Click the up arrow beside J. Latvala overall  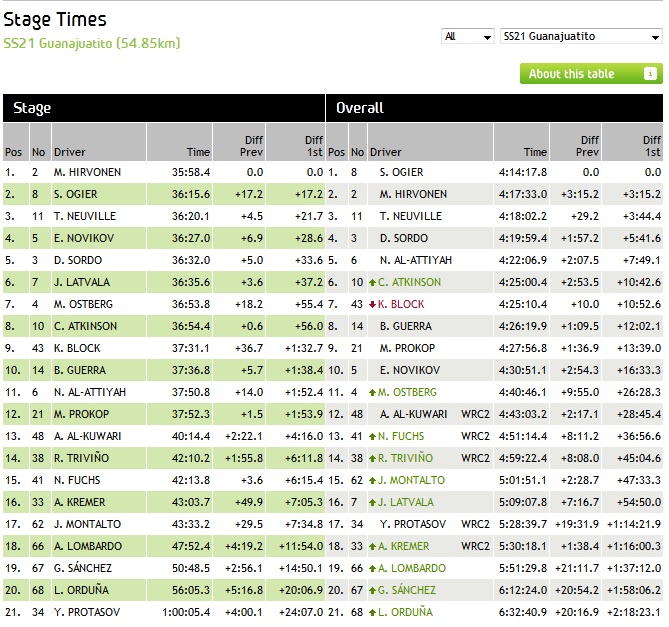coord(373,502)
